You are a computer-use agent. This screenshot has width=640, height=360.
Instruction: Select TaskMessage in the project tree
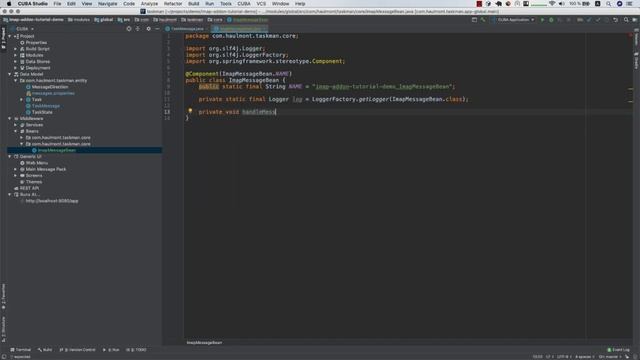[46, 106]
